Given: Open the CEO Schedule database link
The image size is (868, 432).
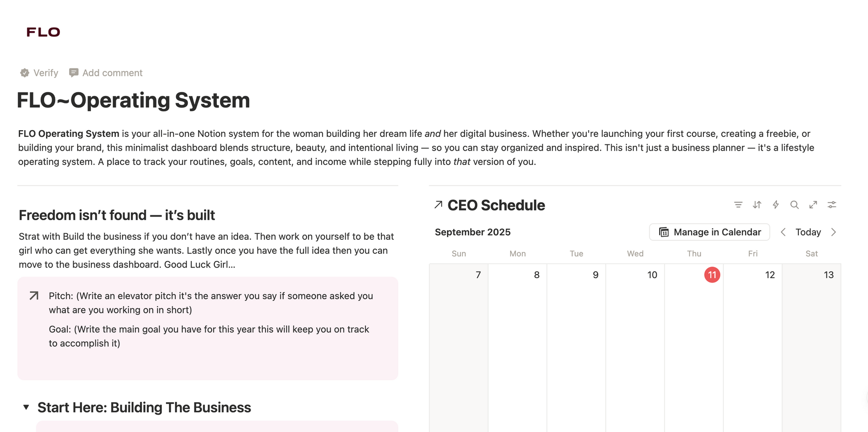Looking at the screenshot, I should 496,205.
